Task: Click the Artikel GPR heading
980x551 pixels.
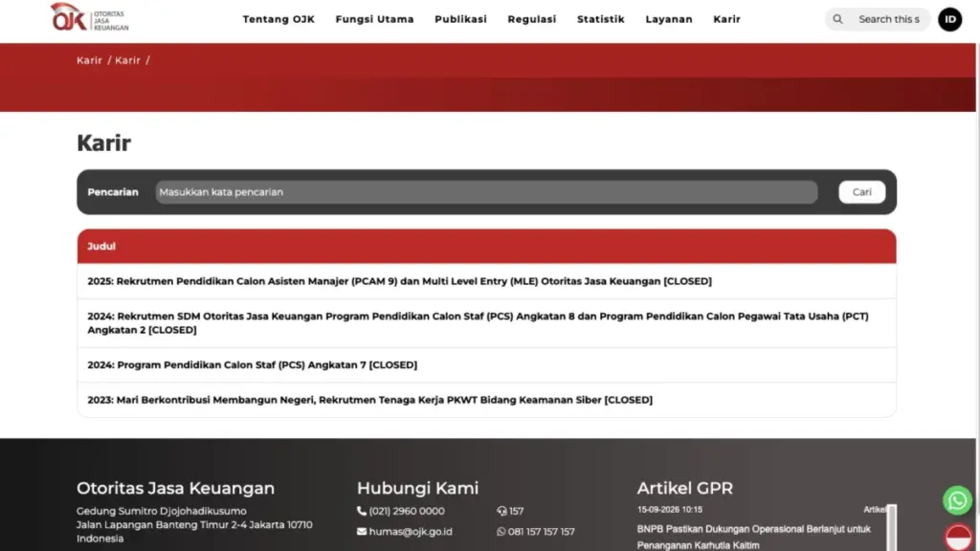Action: pyautogui.click(x=685, y=488)
